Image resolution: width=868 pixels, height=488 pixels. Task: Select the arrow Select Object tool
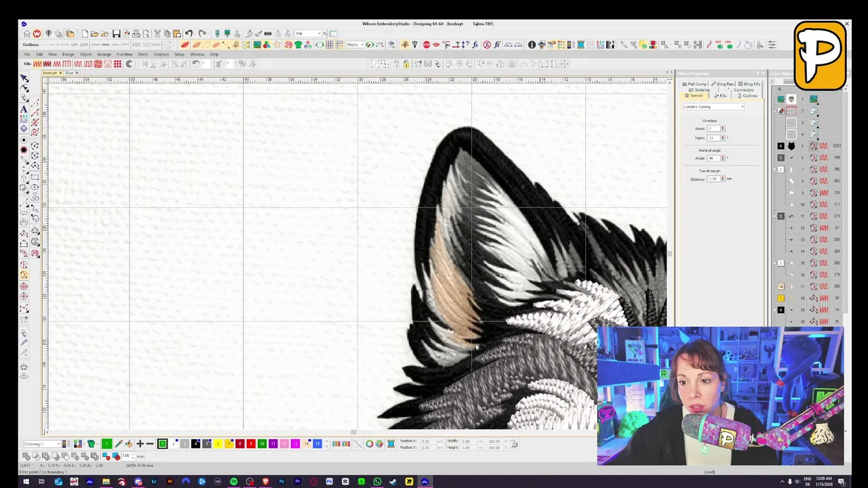pyautogui.click(x=24, y=79)
